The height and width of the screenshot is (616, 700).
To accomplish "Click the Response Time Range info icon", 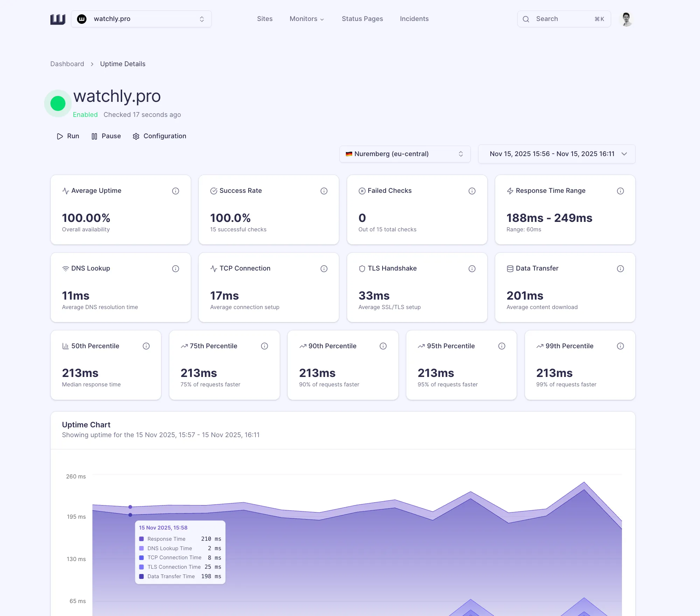I will 620,191.
